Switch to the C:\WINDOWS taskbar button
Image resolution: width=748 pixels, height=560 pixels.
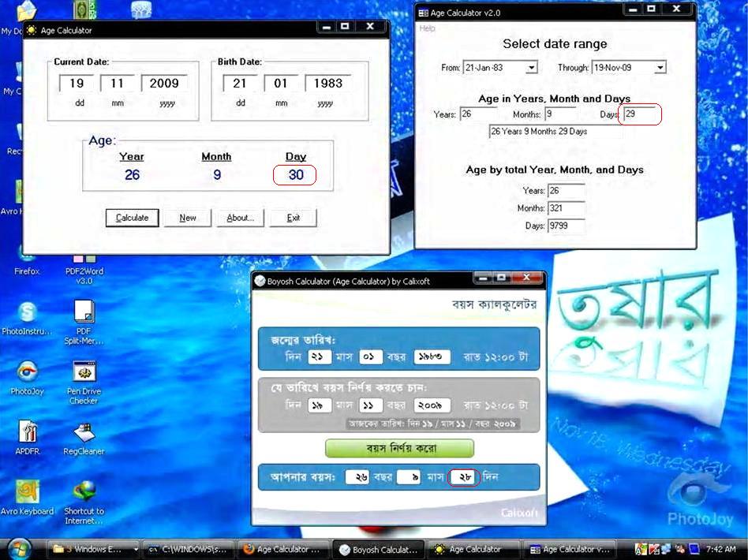(x=189, y=550)
